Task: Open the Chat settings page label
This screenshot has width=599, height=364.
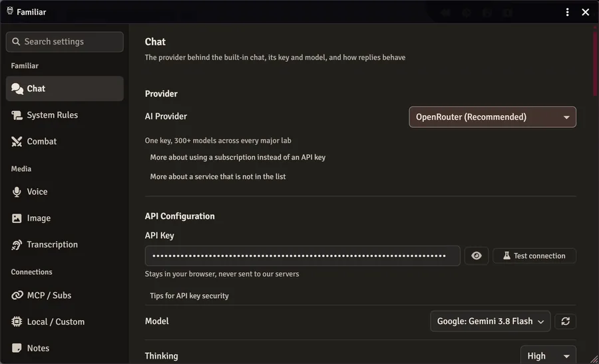Action: tap(36, 89)
